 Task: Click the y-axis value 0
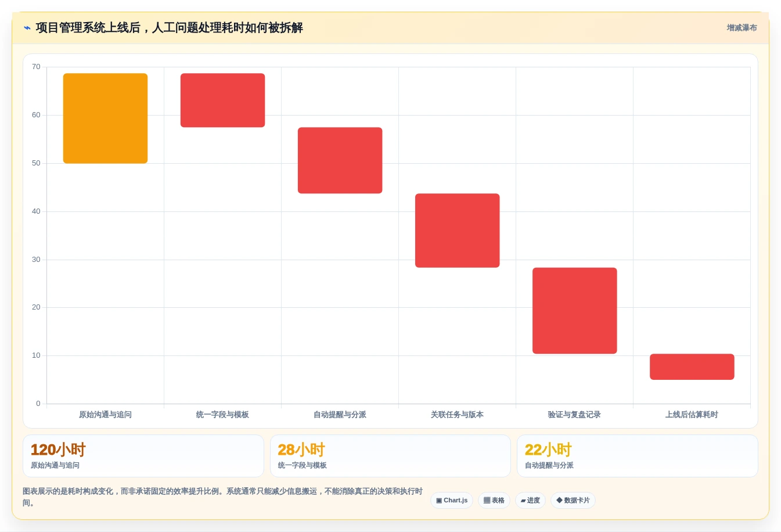point(38,404)
